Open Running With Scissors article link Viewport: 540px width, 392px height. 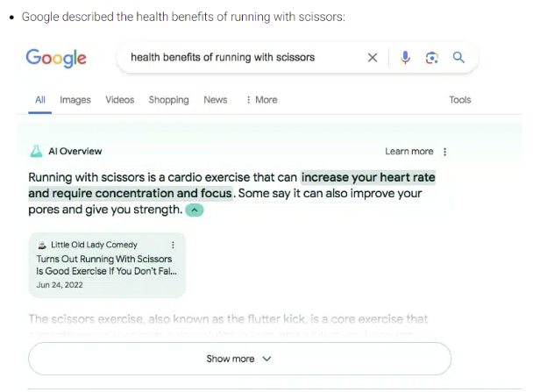pyautogui.click(x=106, y=265)
